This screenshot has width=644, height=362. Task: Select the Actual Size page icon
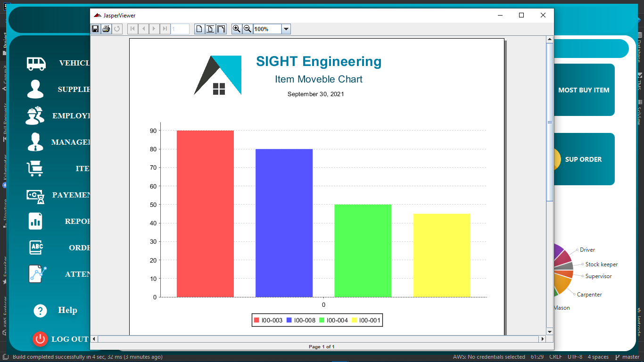tap(200, 29)
